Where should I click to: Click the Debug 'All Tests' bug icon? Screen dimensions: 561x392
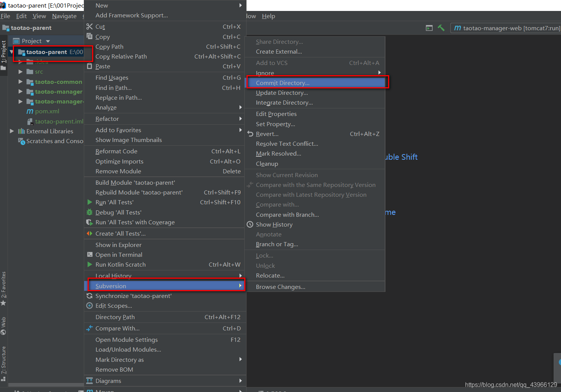click(89, 212)
